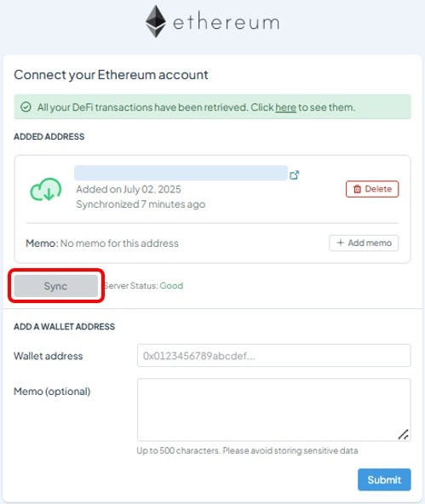This screenshot has width=425, height=504.
Task: Click the 'No memo for this address' text
Action: click(119, 243)
